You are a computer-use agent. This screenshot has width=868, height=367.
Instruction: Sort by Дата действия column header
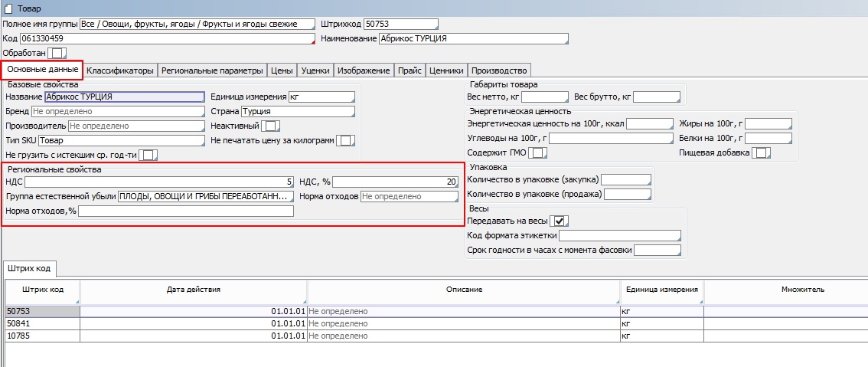[193, 290]
